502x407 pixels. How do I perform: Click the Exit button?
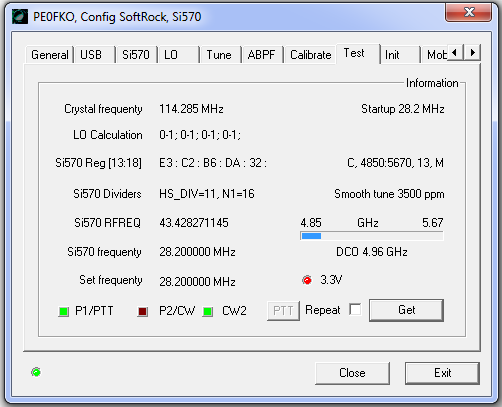coord(442,373)
